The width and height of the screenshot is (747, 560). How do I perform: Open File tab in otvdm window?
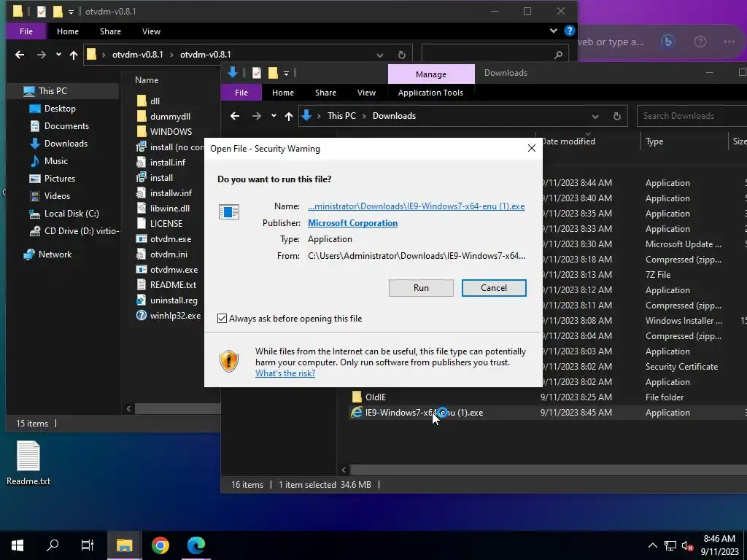tap(26, 31)
